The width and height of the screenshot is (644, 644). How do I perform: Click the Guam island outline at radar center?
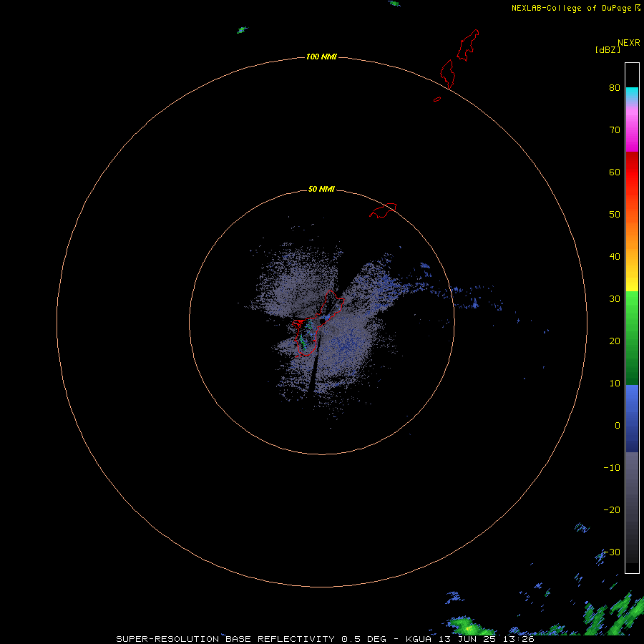(x=318, y=323)
